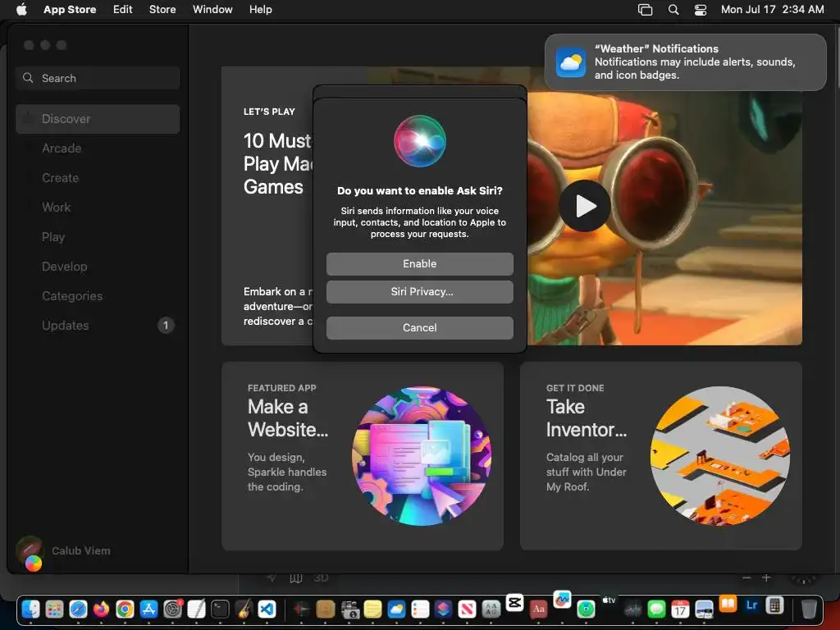The height and width of the screenshot is (630, 840).
Task: Open the Window menu
Action: 212,10
